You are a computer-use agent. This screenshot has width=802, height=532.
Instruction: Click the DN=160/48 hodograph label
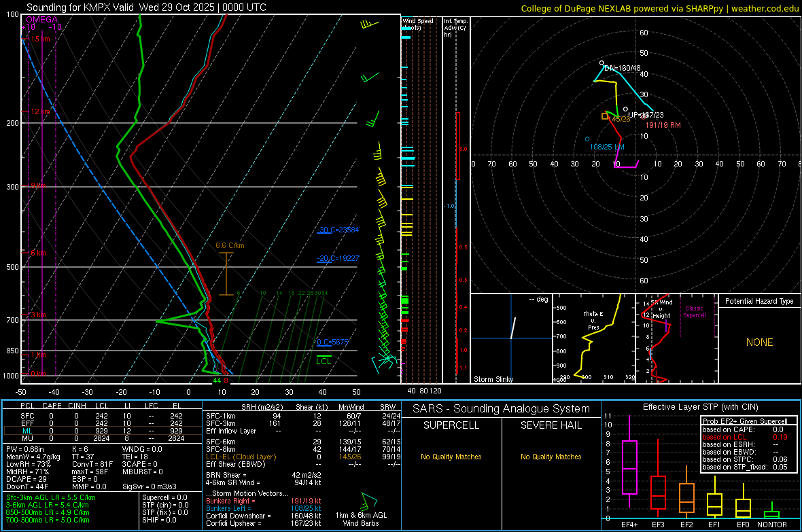tap(622, 68)
